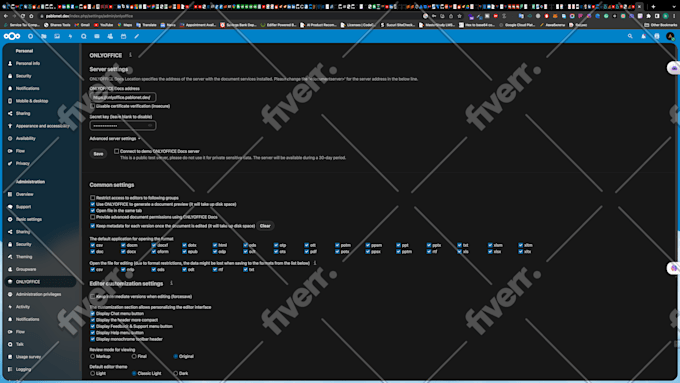This screenshot has height=383, width=680.
Task: Enable Keep intermediate versions (forcesave) checkbox
Action: (x=92, y=297)
